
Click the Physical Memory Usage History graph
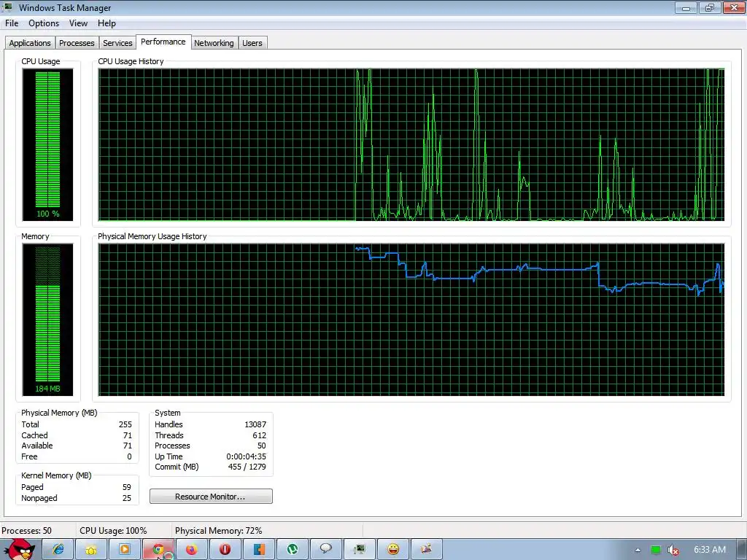click(411, 319)
